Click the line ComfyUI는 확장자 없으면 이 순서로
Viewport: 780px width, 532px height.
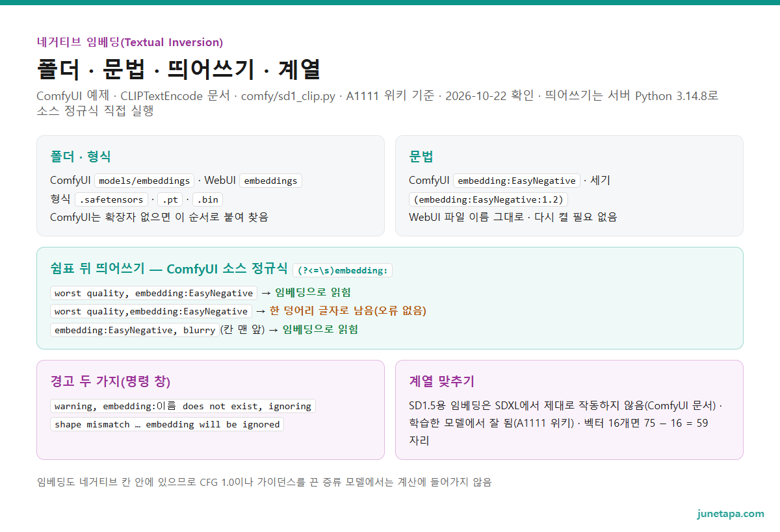(x=159, y=217)
